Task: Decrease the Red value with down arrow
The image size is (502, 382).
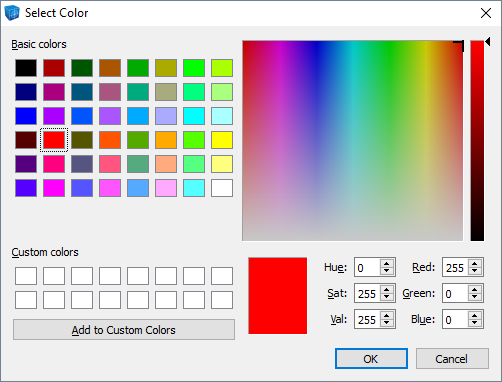Action: point(475,271)
